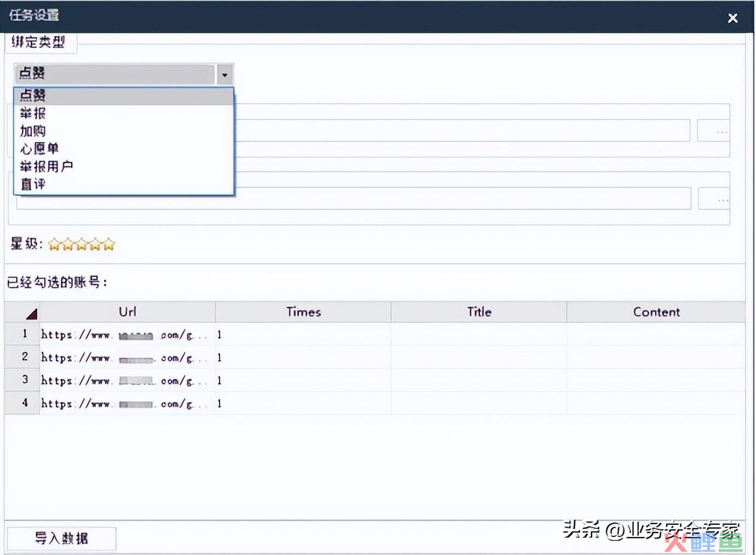
Task: Select row header 4 in the table
Action: (22, 403)
